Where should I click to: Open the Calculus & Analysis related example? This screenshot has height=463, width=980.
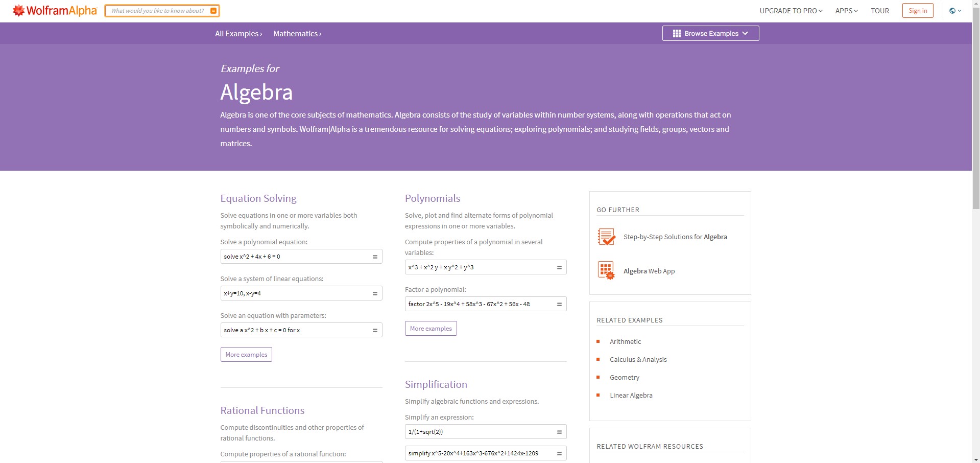tap(638, 359)
